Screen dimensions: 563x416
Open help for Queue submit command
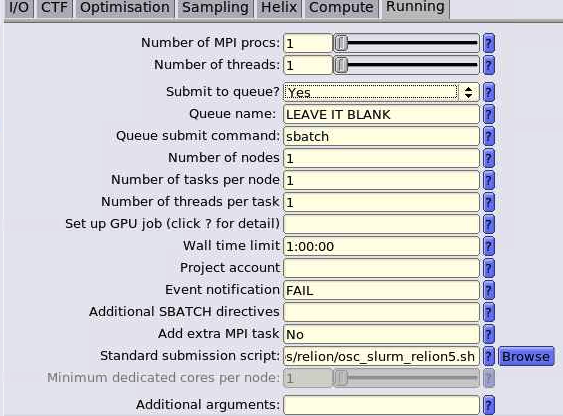(x=488, y=136)
